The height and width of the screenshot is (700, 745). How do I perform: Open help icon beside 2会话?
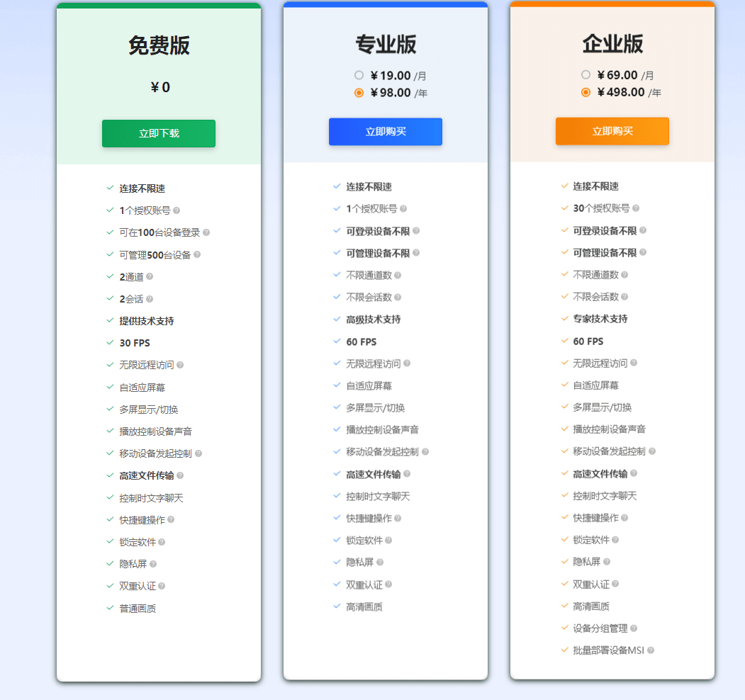150,299
